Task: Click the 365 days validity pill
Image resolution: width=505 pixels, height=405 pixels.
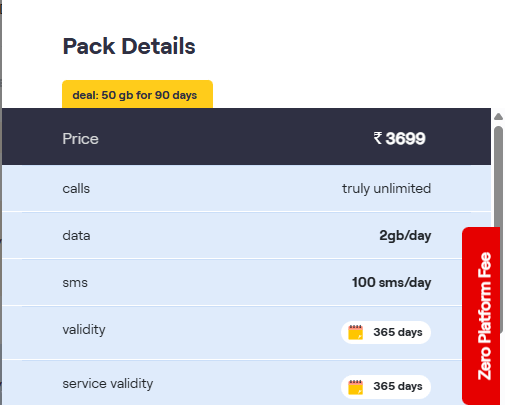Action: tap(386, 332)
